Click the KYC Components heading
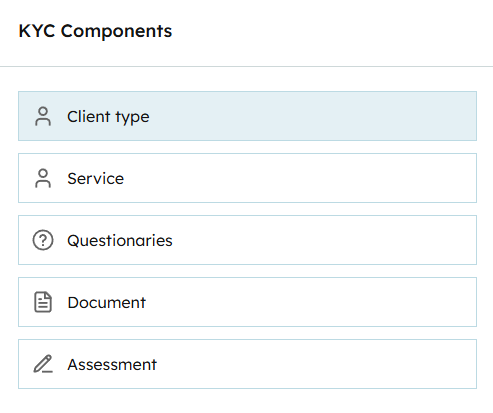This screenshot has width=493, height=413. pos(95,31)
